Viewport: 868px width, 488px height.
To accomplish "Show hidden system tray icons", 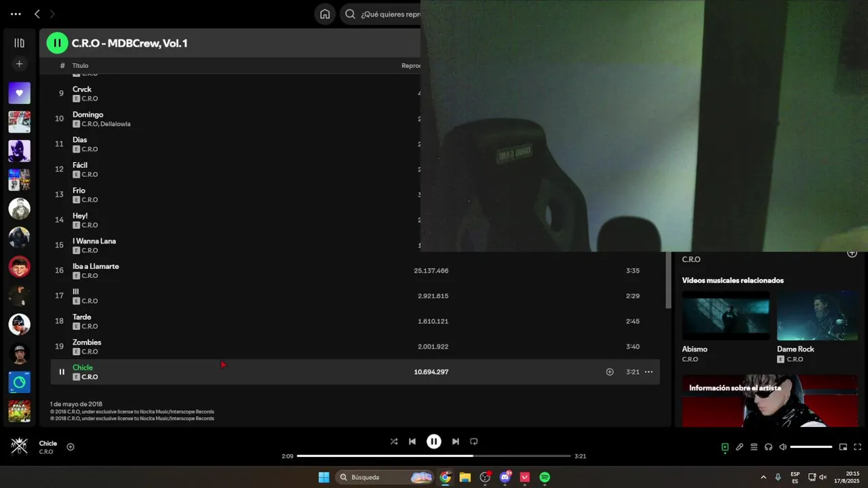I will (764, 477).
